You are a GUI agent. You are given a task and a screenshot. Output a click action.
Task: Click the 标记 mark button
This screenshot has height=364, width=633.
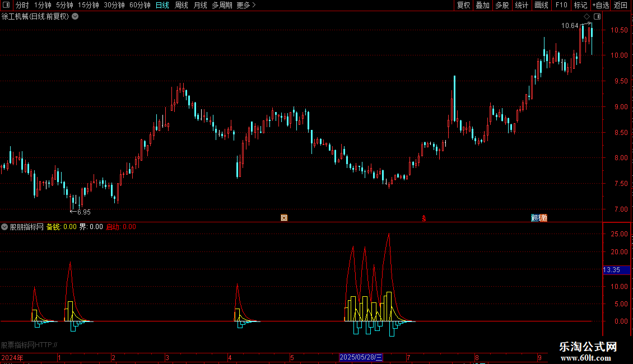(x=580, y=5)
